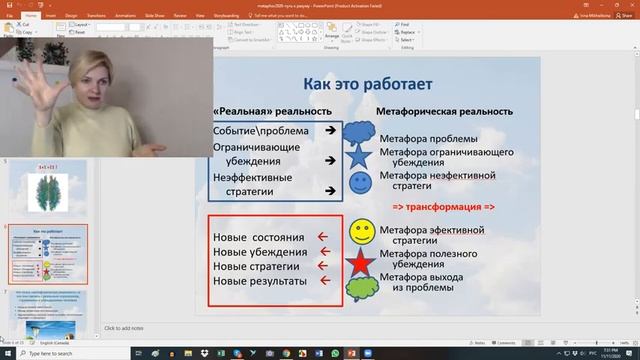Open the slide Layout dropdown
Viewport: 640px width, 360px height.
point(80,24)
